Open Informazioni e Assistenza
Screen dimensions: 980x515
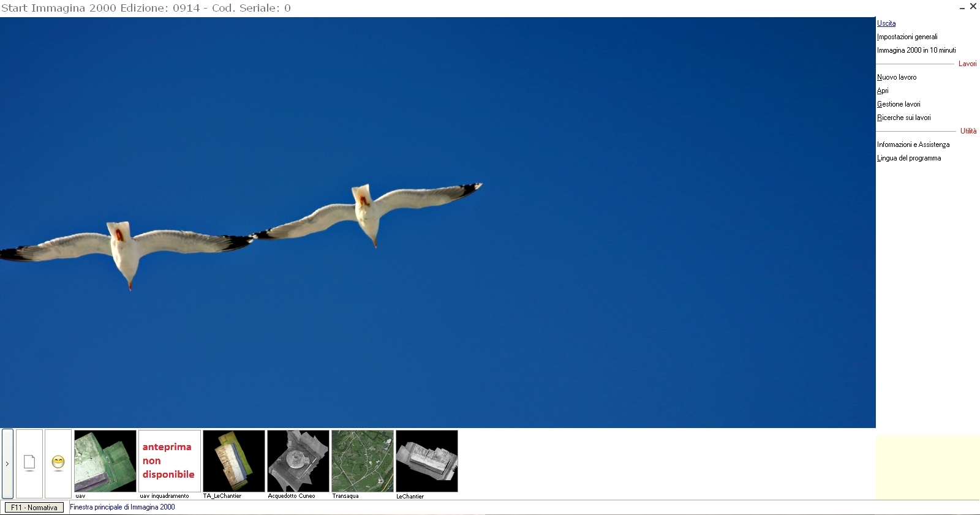tap(913, 145)
